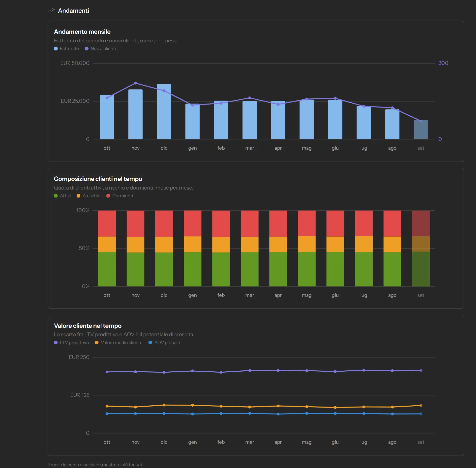Click the November Nuovi clienti line point
This screenshot has height=468, width=476.
coord(135,83)
